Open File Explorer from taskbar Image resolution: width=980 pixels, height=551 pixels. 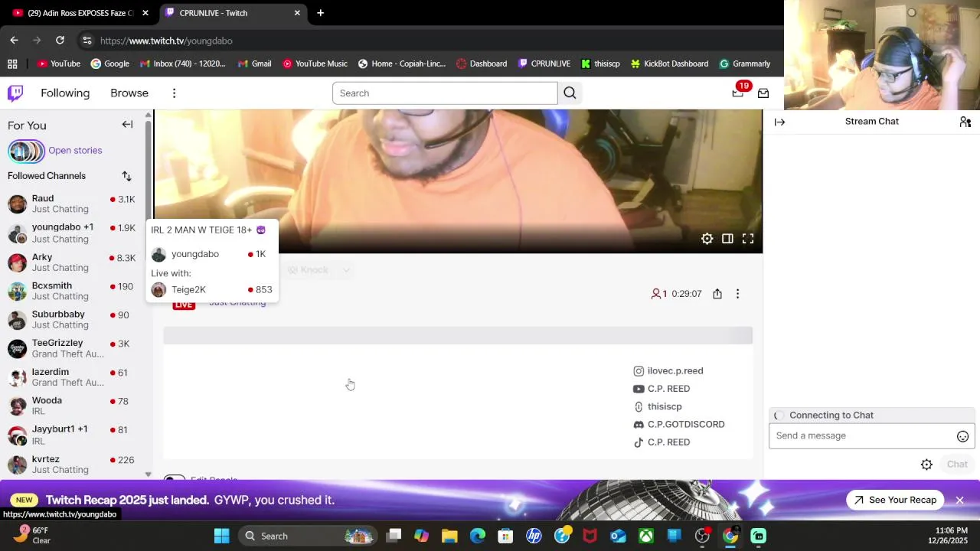click(x=449, y=536)
